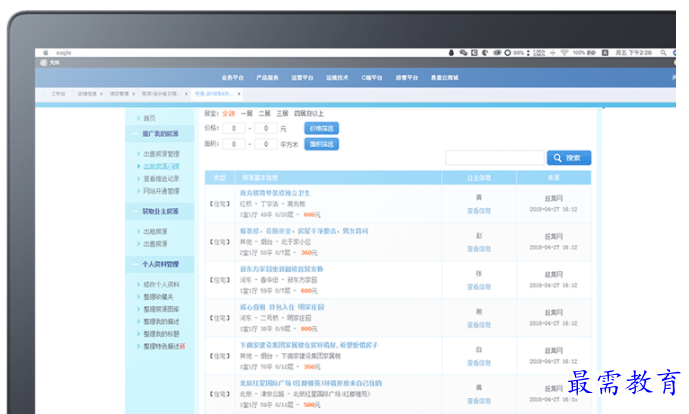Select the 全部 room filter
Image resolution: width=689 pixels, height=414 pixels.
coord(228,113)
